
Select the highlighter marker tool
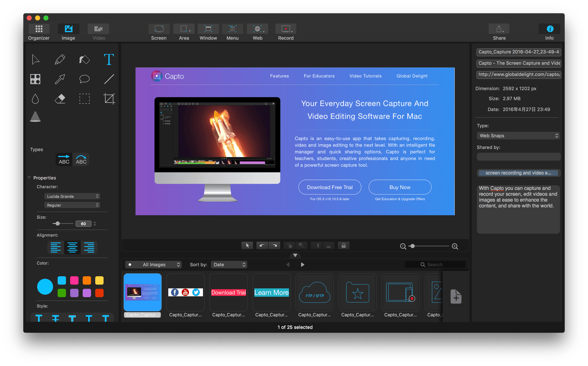(84, 59)
